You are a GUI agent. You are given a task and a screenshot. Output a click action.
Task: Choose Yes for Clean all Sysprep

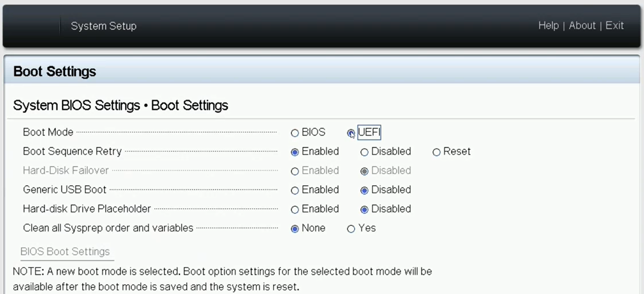(x=351, y=229)
